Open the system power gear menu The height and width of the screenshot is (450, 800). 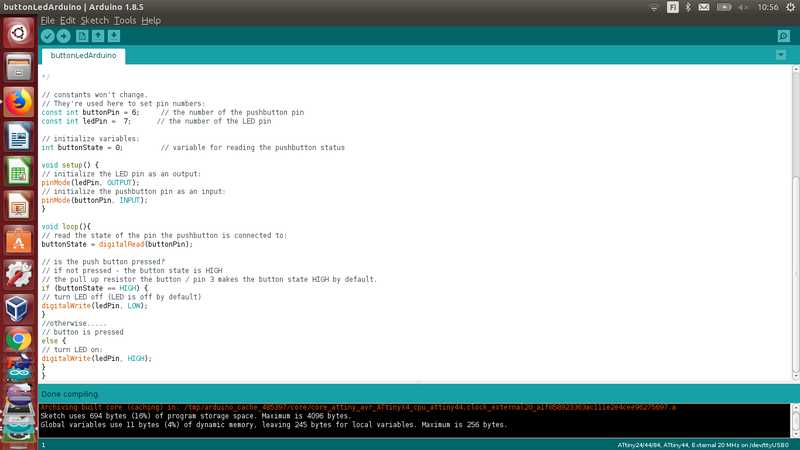coord(790,7)
